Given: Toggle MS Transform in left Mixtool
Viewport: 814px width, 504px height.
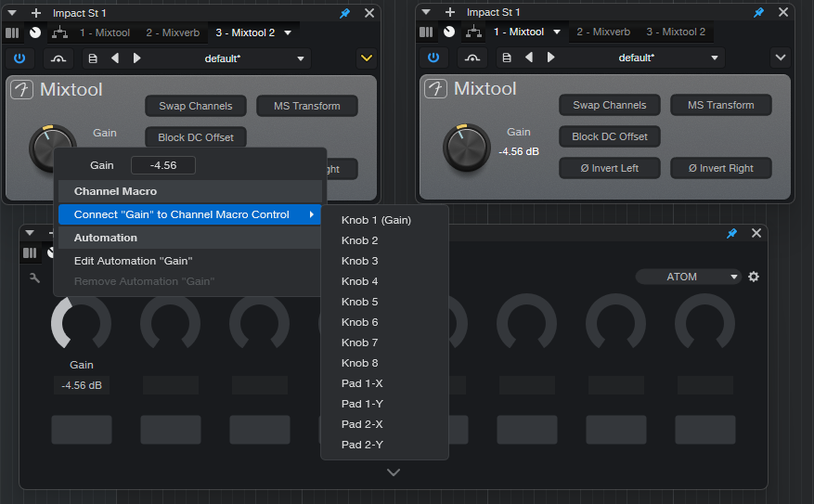Looking at the screenshot, I should coord(307,106).
